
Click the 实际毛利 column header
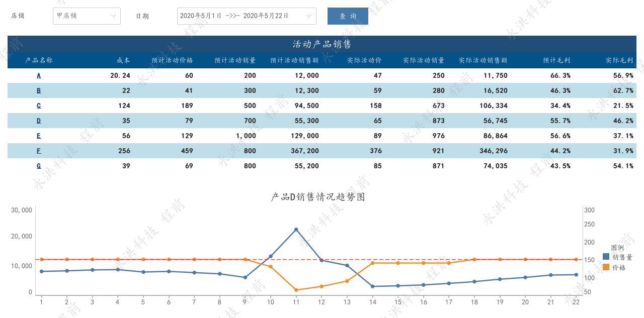tap(619, 59)
